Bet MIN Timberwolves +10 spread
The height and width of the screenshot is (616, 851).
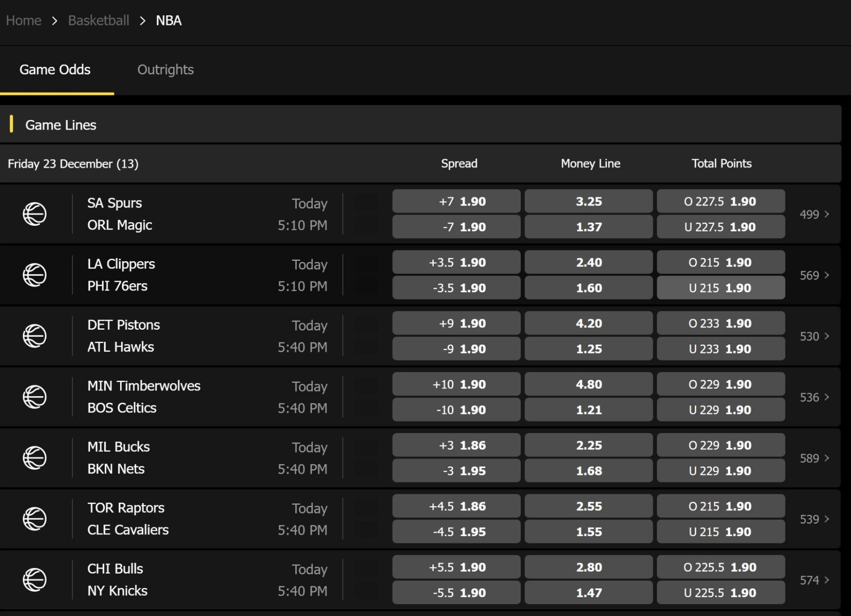(x=456, y=384)
